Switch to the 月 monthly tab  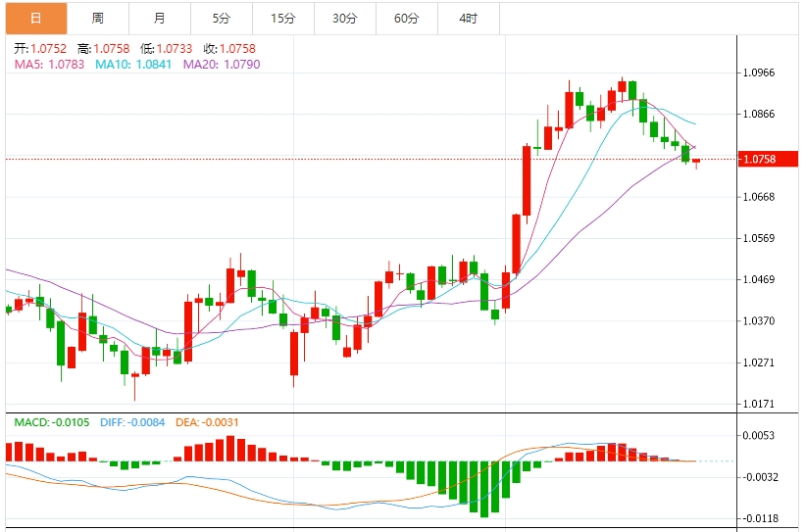tap(160, 19)
